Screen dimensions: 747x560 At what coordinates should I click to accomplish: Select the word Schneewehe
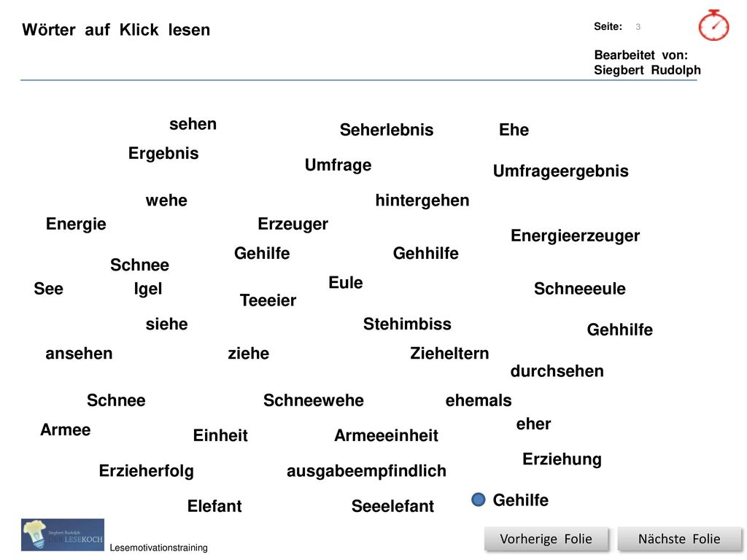click(x=314, y=400)
